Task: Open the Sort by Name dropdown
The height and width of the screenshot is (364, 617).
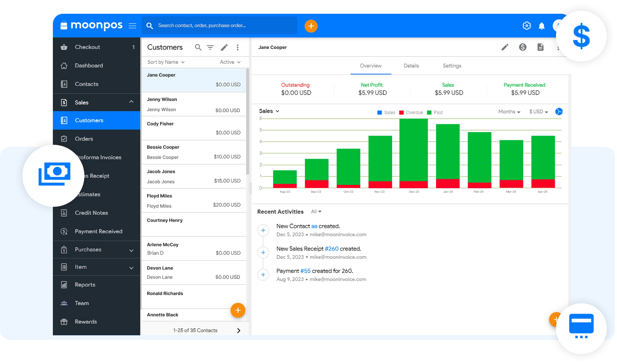Action: coord(165,62)
